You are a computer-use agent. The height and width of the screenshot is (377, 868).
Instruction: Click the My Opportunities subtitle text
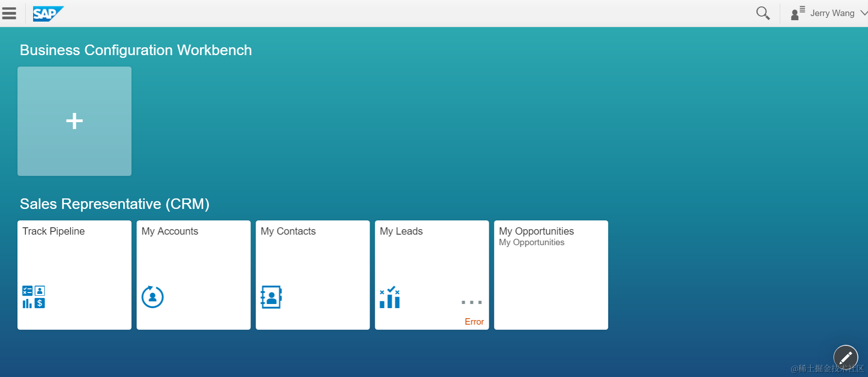(531, 242)
